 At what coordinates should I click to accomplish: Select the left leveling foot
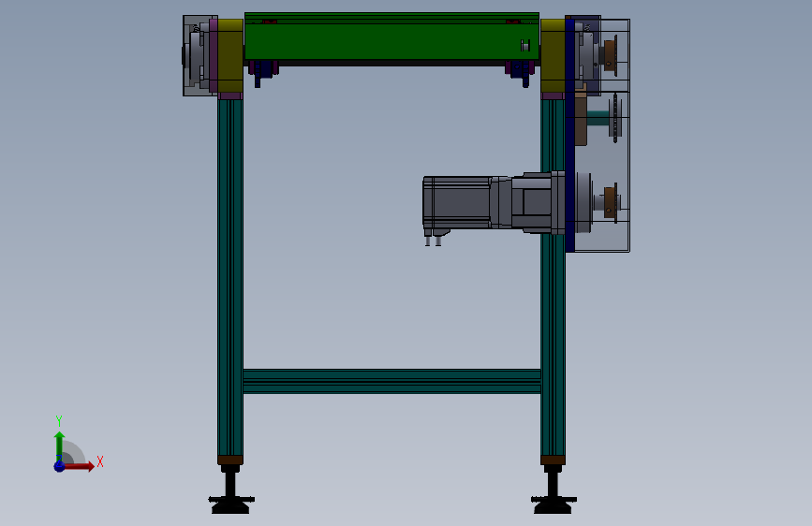(x=230, y=489)
